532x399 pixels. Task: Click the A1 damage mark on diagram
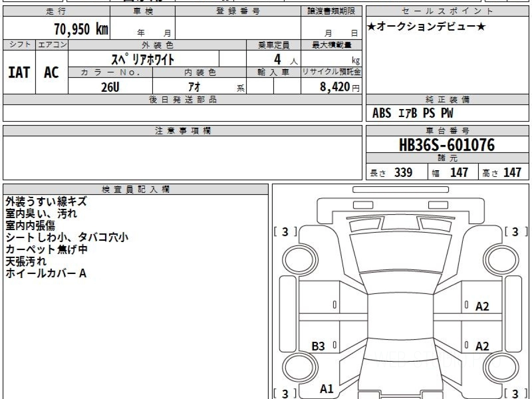coord(327,389)
